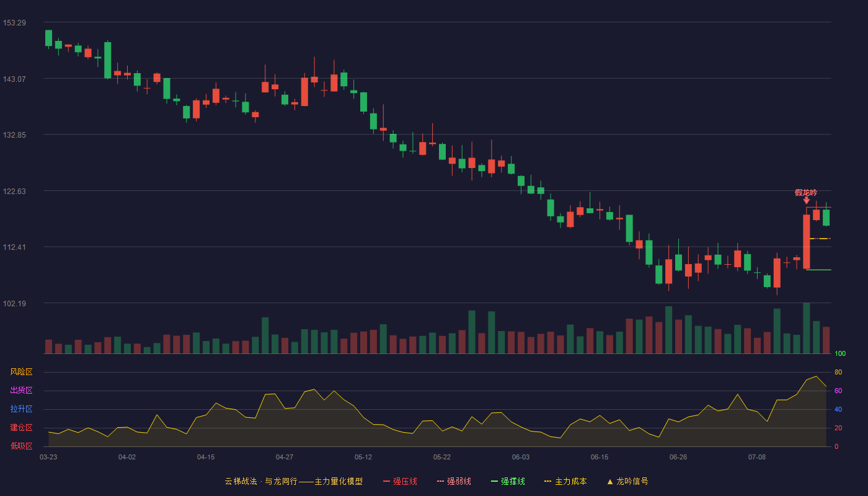The height and width of the screenshot is (496, 868).
Task: Click the 风险区 zone label
Action: [21, 372]
